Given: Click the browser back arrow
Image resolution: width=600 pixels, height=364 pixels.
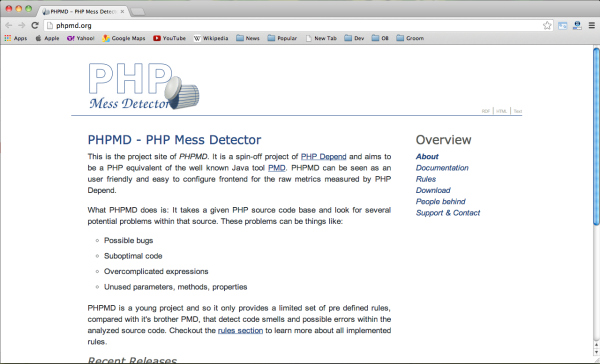Looking at the screenshot, I should click(x=9, y=25).
